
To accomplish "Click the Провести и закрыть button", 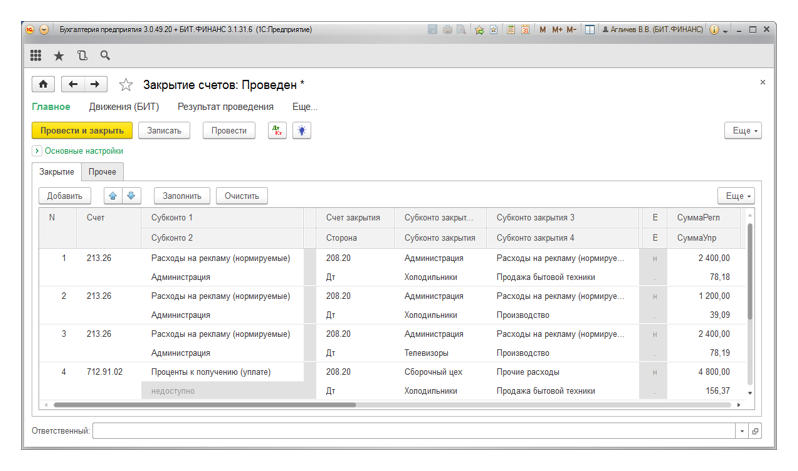I will (82, 131).
